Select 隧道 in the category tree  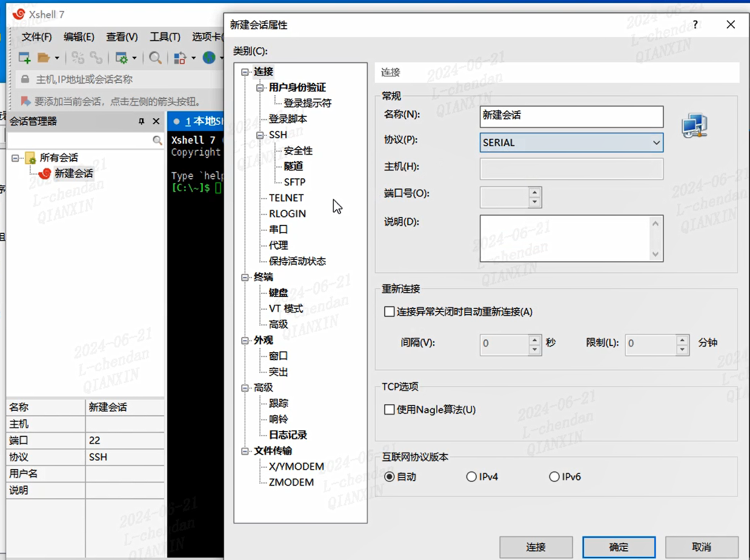coord(293,167)
